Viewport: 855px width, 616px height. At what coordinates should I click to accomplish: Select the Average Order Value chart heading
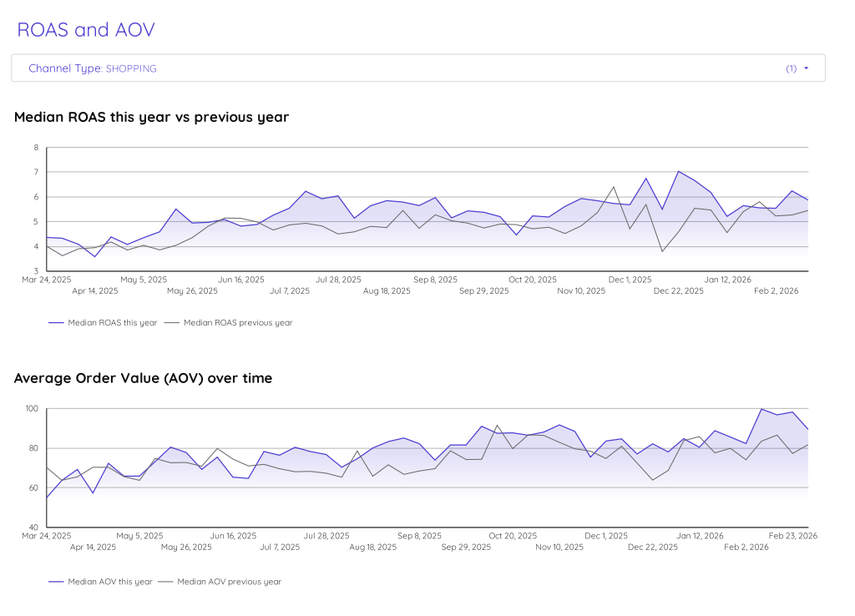[x=142, y=378]
